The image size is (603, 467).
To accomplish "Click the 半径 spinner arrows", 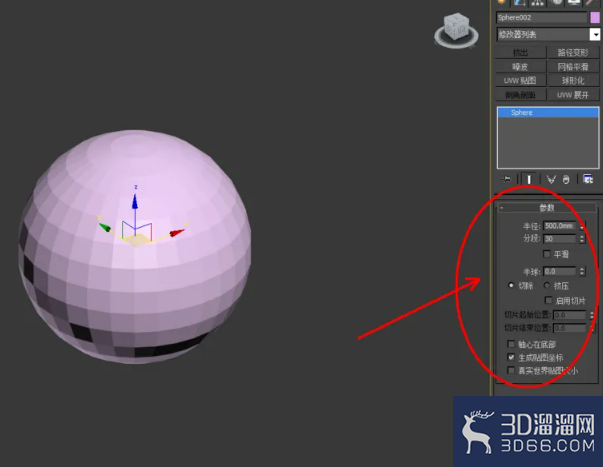I will point(583,226).
